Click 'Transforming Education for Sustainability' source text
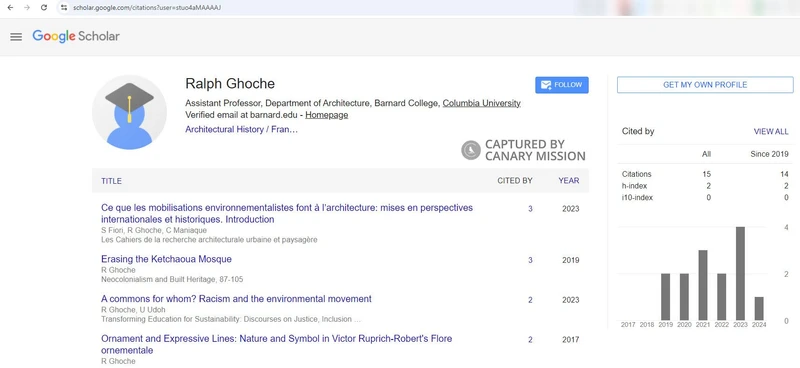 231,319
